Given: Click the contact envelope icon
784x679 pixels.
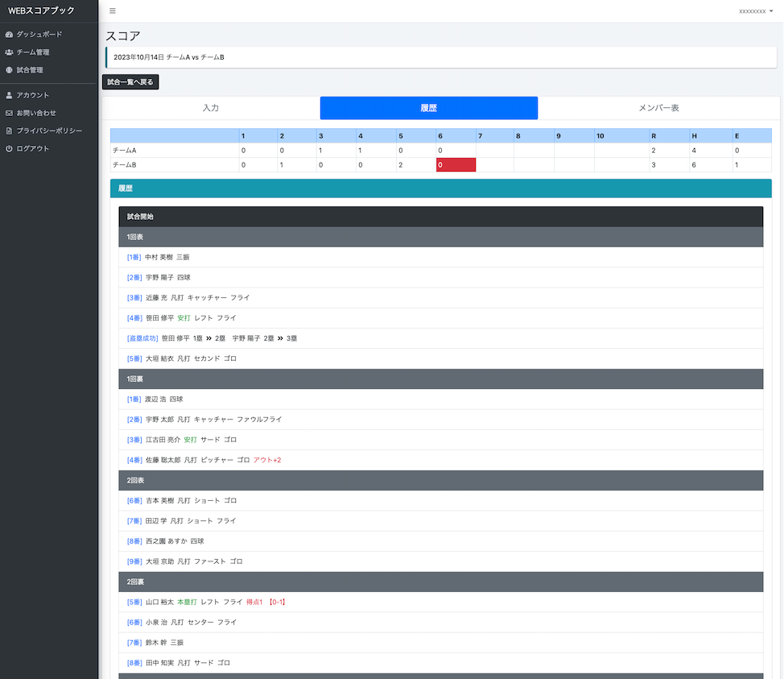Looking at the screenshot, I should click(x=9, y=113).
